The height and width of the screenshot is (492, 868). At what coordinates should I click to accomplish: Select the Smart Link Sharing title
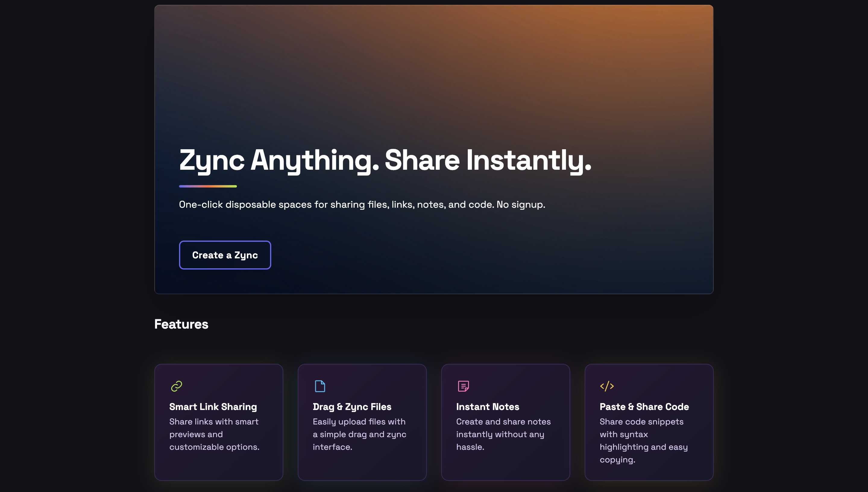(x=213, y=406)
